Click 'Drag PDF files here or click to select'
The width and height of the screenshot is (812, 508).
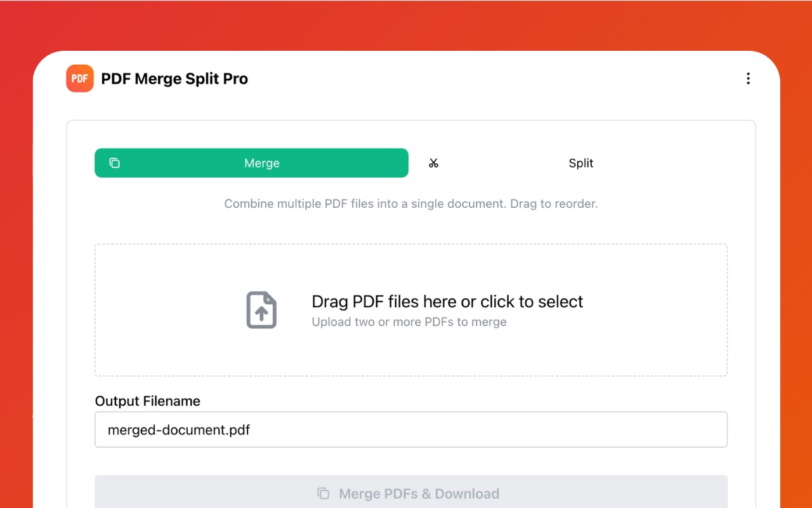447,302
